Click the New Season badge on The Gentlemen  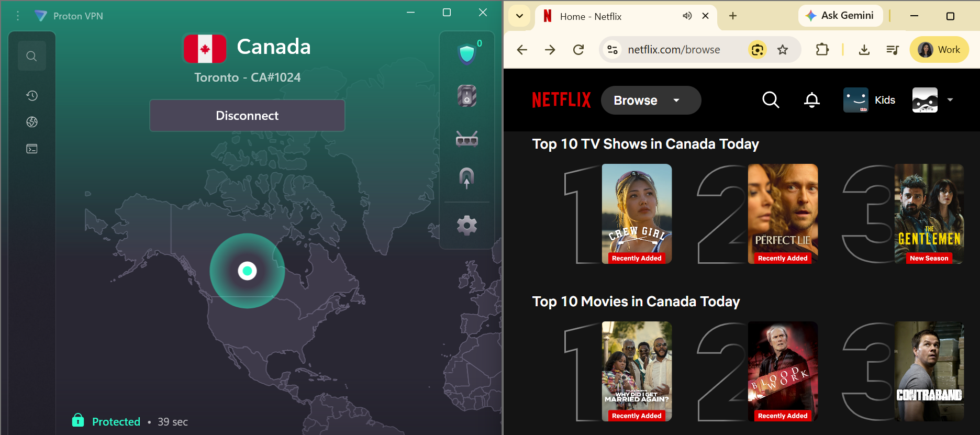pyautogui.click(x=929, y=258)
